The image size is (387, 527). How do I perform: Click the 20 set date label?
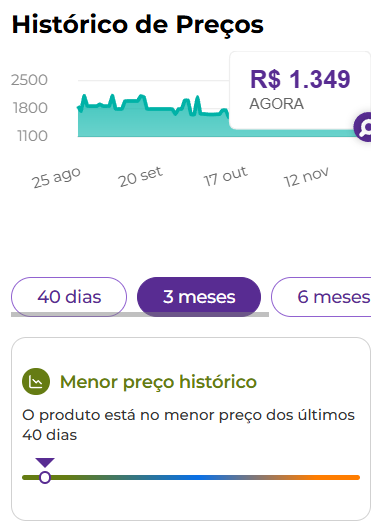140,177
